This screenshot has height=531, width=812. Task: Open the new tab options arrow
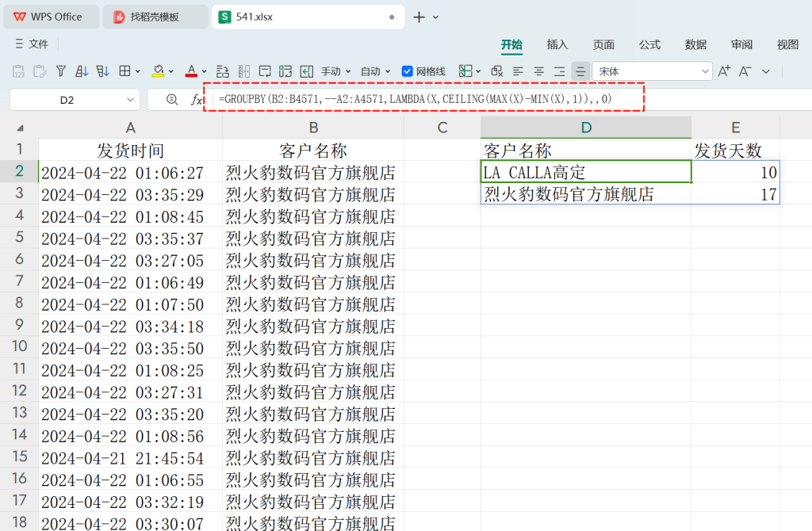(x=436, y=17)
